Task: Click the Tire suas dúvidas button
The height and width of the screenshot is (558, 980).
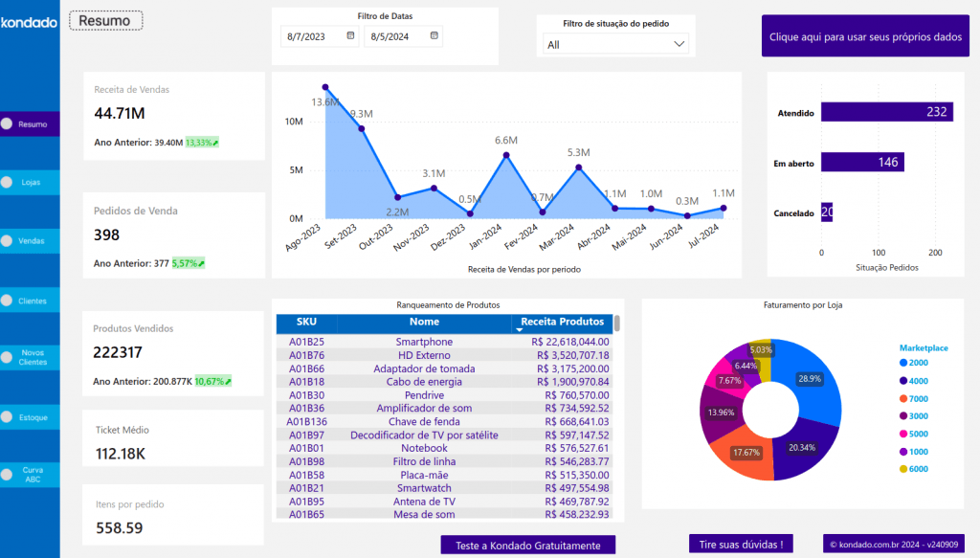Action: pyautogui.click(x=741, y=545)
